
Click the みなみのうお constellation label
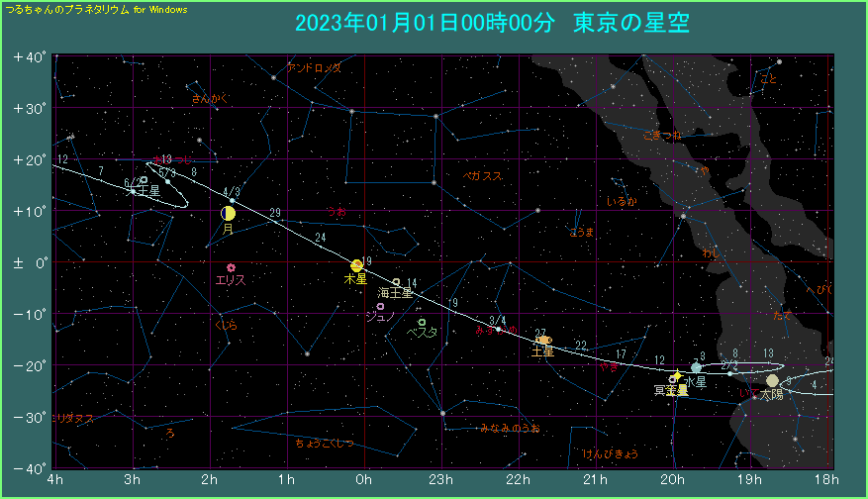pyautogui.click(x=510, y=428)
